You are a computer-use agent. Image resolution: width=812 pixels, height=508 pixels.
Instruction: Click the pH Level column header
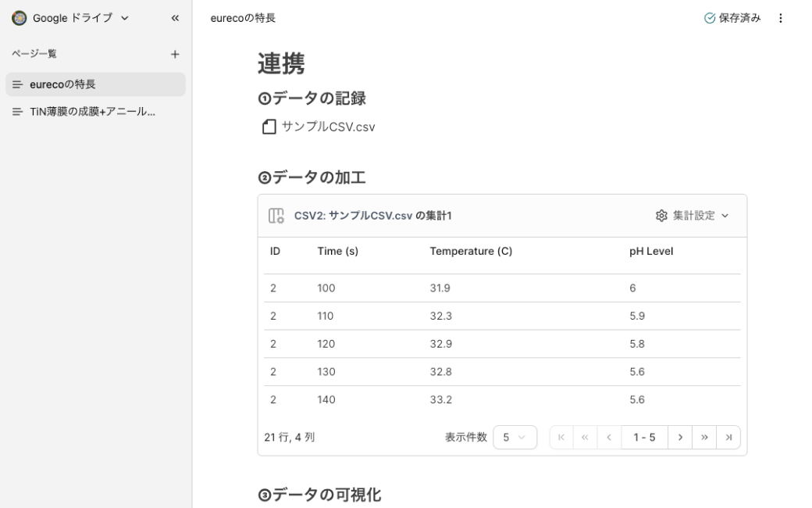point(651,252)
